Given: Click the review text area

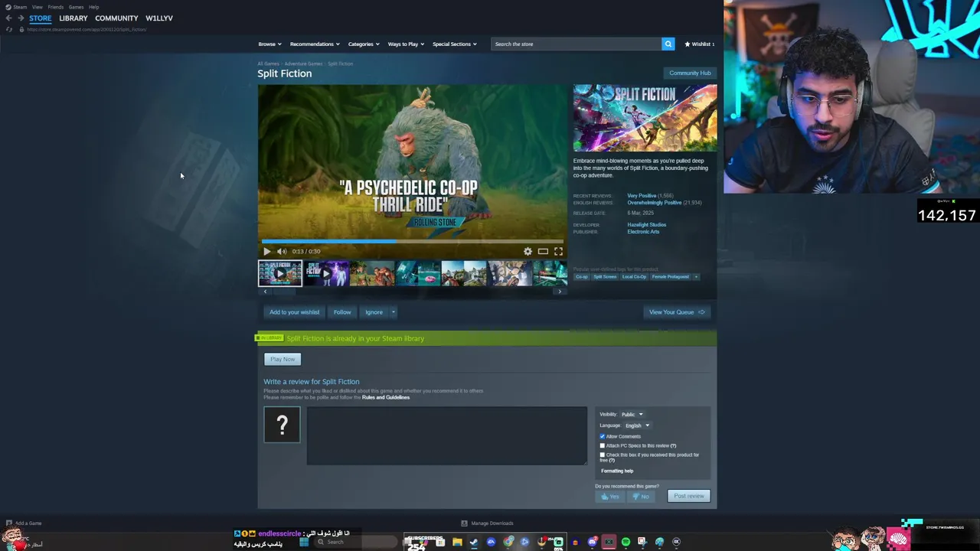Looking at the screenshot, I should pos(447,435).
